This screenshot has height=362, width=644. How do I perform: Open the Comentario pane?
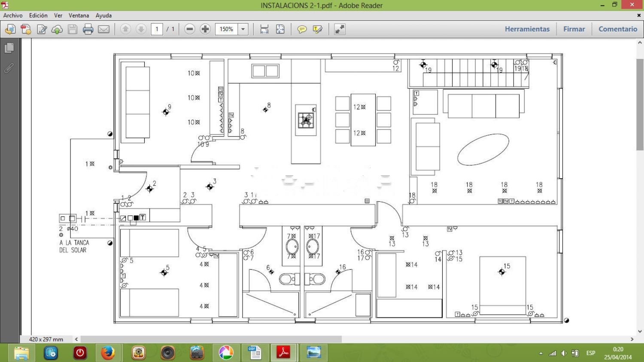pos(617,29)
